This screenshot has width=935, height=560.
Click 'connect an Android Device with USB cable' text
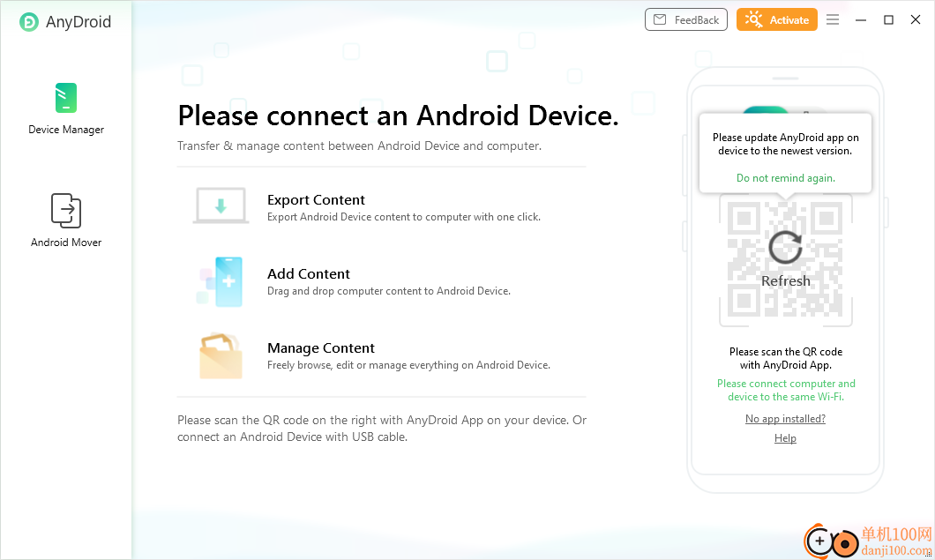tap(292, 437)
